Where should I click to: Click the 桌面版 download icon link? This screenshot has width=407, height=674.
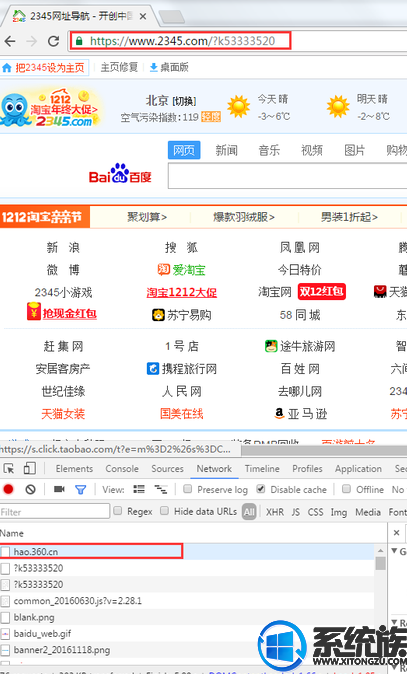(x=169, y=67)
